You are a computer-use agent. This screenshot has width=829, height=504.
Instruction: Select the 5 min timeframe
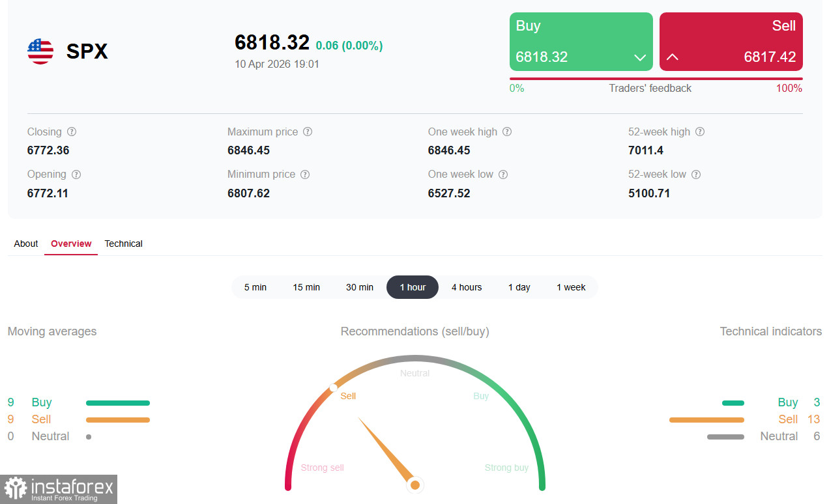pos(255,287)
